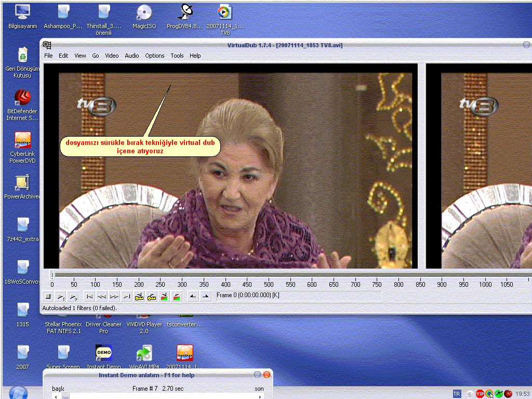This screenshot has width=532, height=399.
Task: Select the PowerArchiver desktop icon
Action: (22, 187)
